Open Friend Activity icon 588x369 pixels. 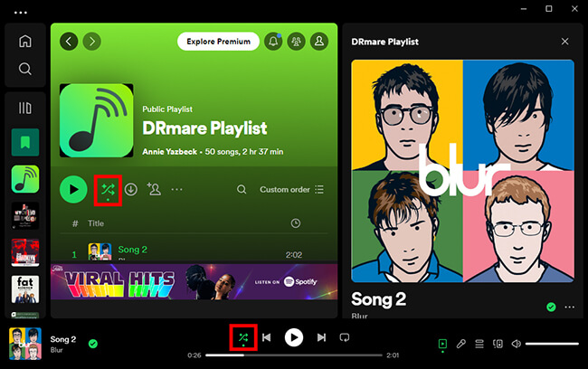296,42
